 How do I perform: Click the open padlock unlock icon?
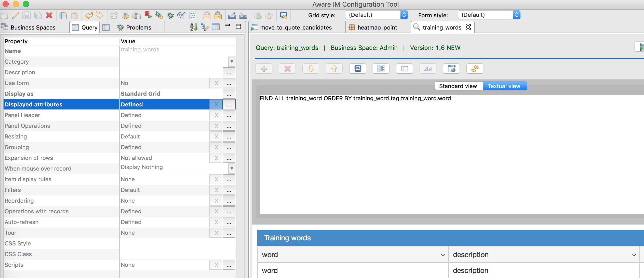(x=218, y=16)
